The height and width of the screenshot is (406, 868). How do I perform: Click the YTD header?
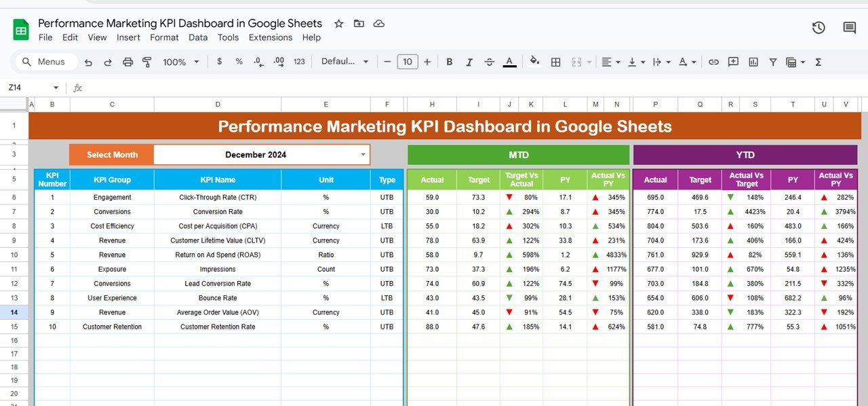tap(745, 155)
